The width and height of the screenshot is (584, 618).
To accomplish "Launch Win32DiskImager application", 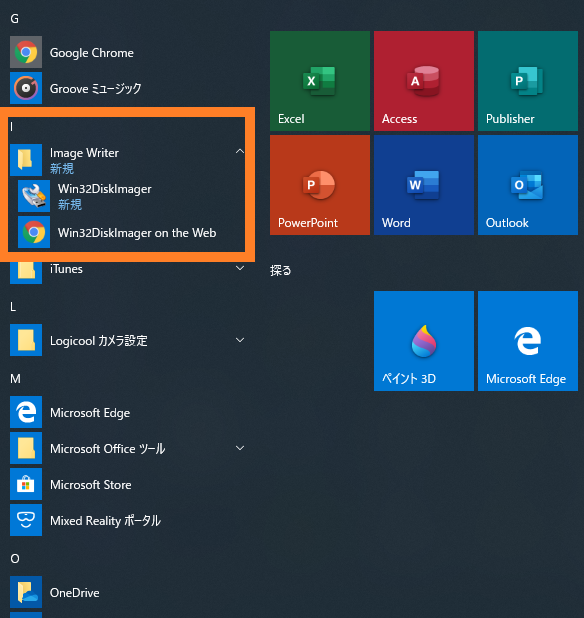I will tap(132, 196).
